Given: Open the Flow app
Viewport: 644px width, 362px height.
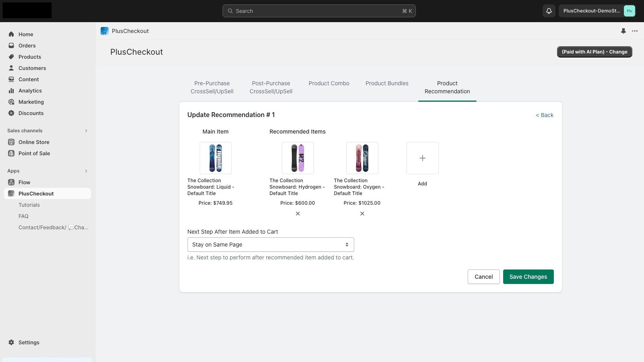Looking at the screenshot, I should pos(24,182).
